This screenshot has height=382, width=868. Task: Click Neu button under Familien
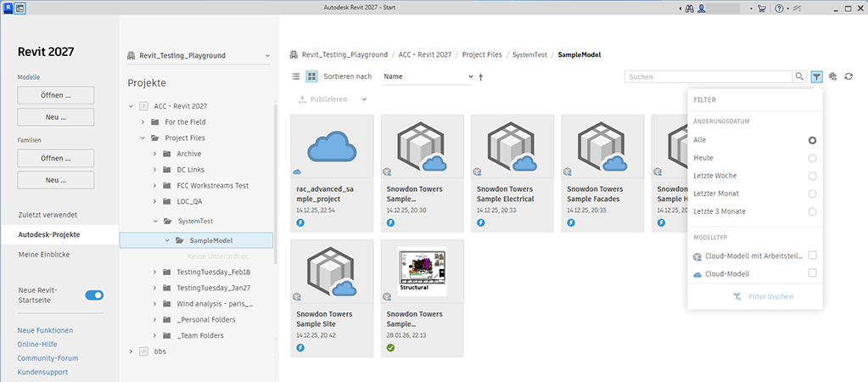tap(56, 180)
